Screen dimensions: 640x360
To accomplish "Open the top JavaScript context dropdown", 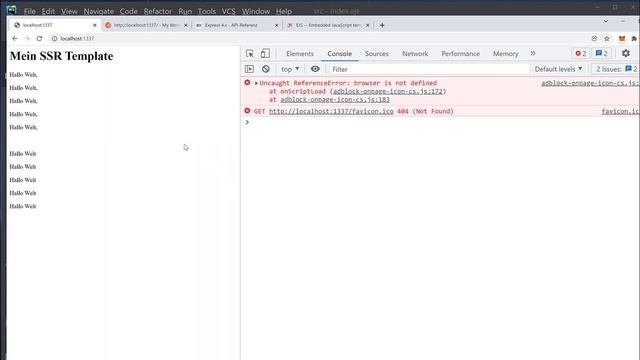I will pyautogui.click(x=290, y=69).
